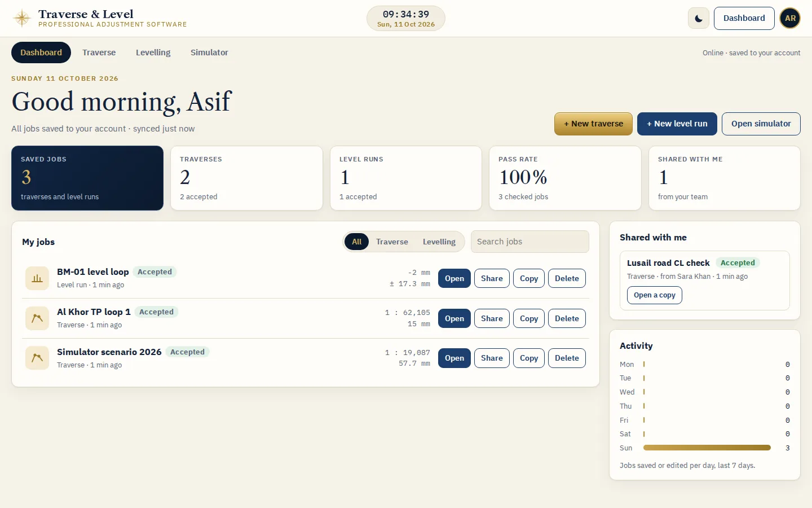Open the Simulator scenario 2026 job
Screen dimensions: 812x508
coord(454,358)
